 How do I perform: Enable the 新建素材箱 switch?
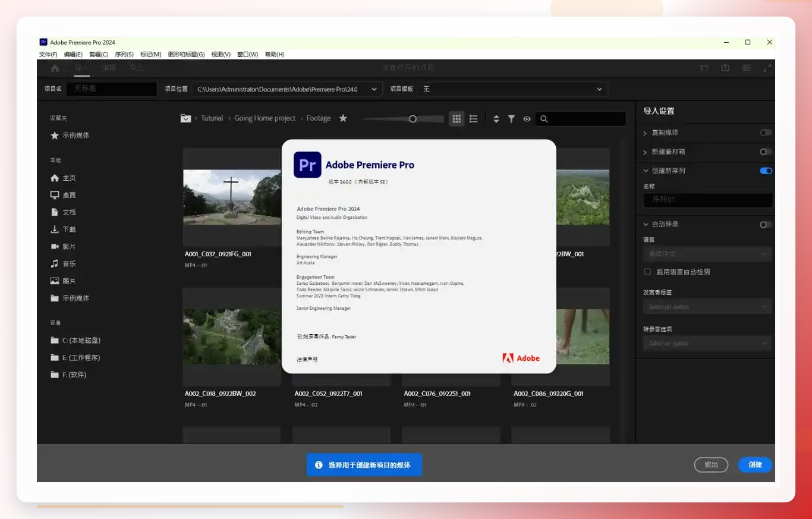point(766,152)
